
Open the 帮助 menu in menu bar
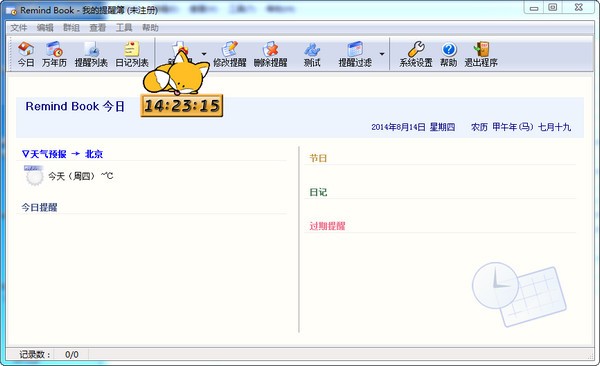[150, 28]
